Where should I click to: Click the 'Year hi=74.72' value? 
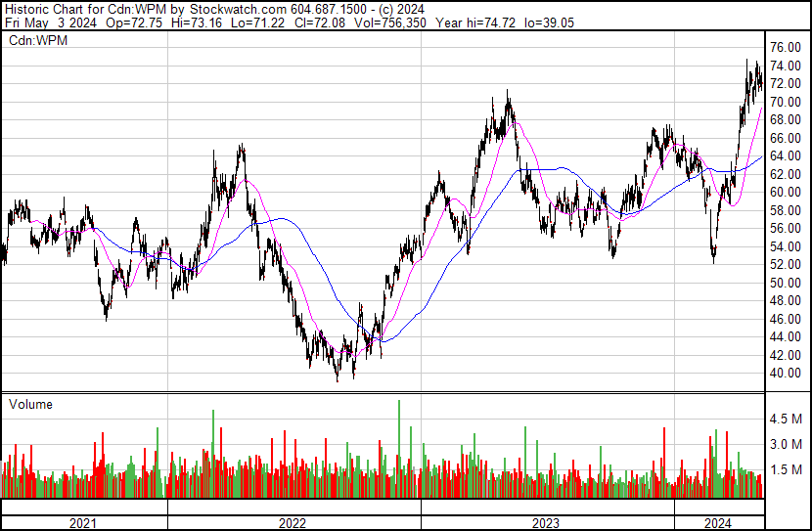(x=475, y=22)
